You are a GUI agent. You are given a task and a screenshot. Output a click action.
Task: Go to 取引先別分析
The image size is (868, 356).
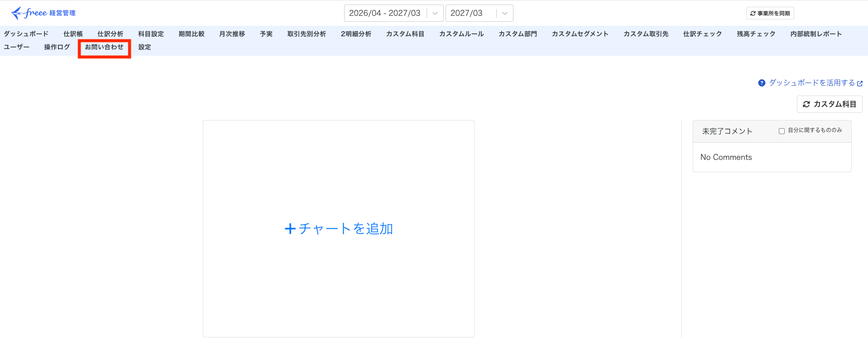tap(307, 34)
